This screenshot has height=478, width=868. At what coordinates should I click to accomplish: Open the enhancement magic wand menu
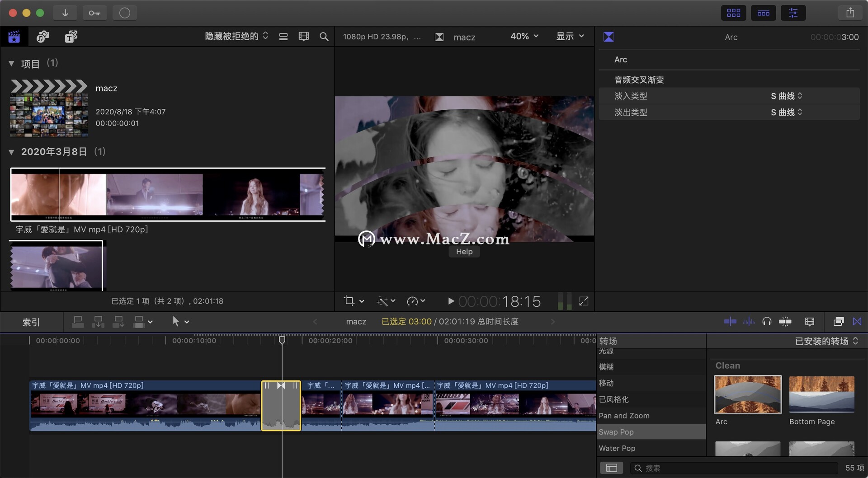click(386, 301)
